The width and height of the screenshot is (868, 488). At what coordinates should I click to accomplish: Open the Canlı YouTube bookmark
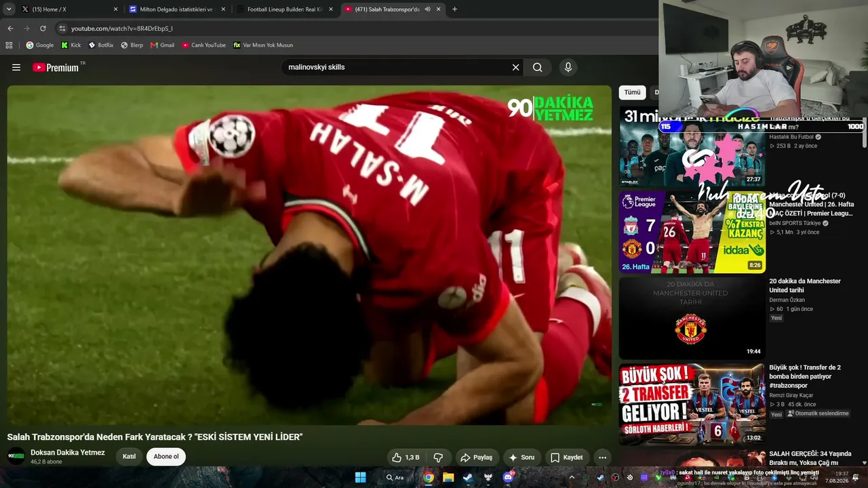point(203,45)
